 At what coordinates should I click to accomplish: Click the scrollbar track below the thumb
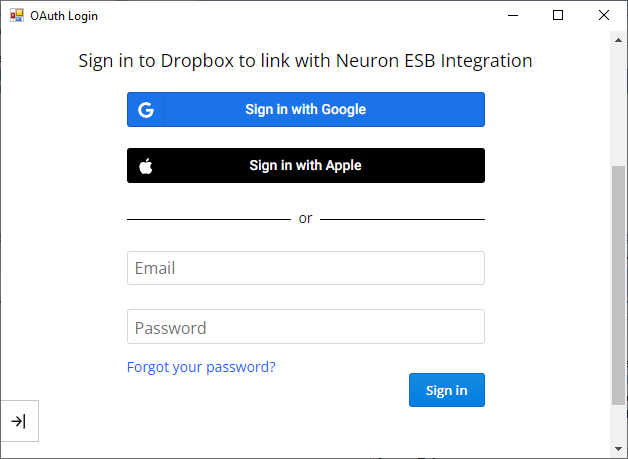618,423
